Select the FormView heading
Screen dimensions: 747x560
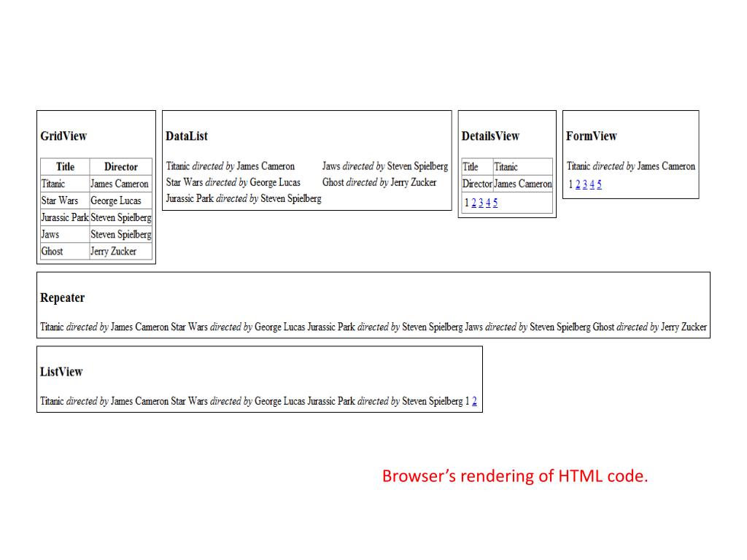click(x=592, y=136)
